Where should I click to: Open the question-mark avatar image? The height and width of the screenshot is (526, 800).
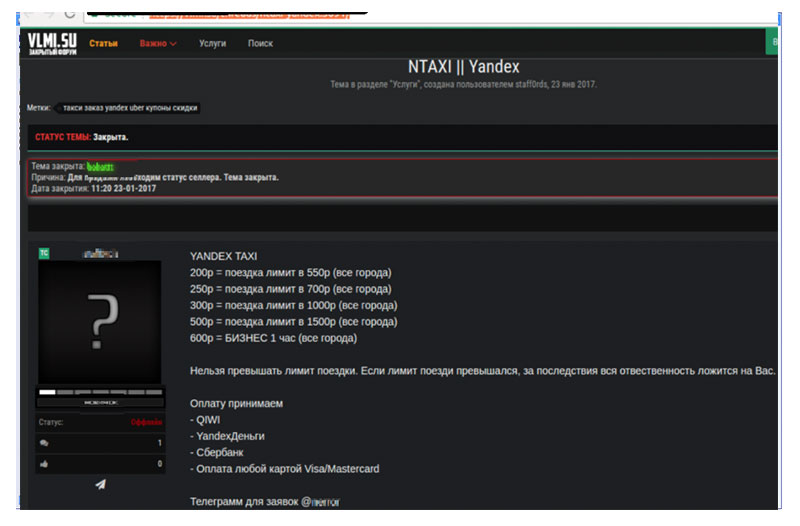click(99, 322)
